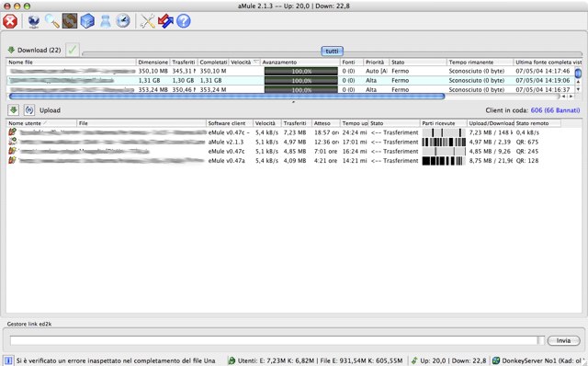588x366 pixels.
Task: Sort downloads by Nome file column
Action: click(71, 63)
